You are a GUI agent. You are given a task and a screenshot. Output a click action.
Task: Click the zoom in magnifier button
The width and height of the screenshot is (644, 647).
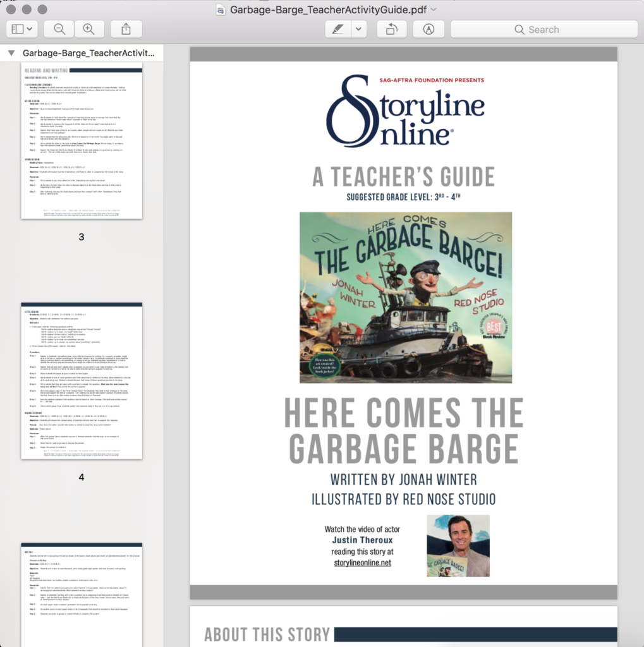point(89,29)
